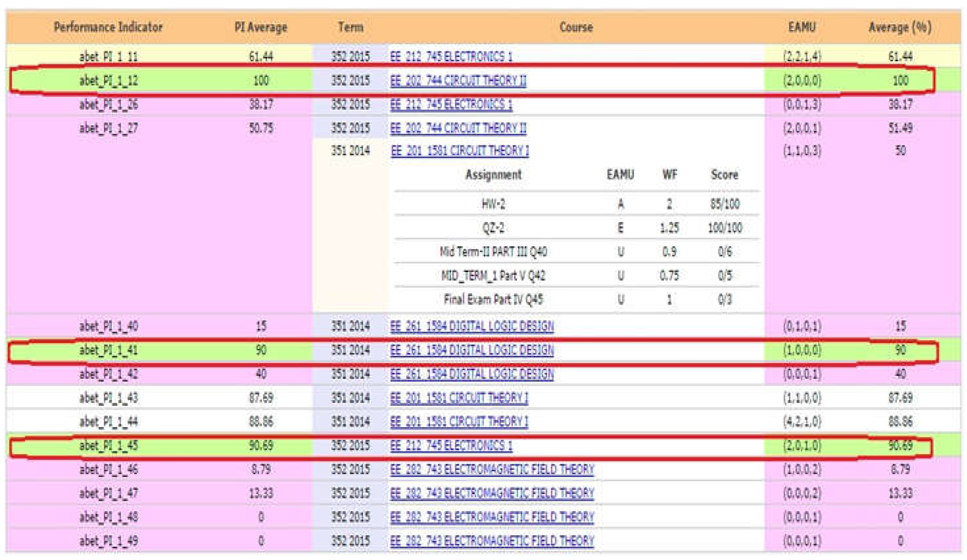Open CIRCUIT THEORY I link in abet_PI_1_43 row

[459, 398]
